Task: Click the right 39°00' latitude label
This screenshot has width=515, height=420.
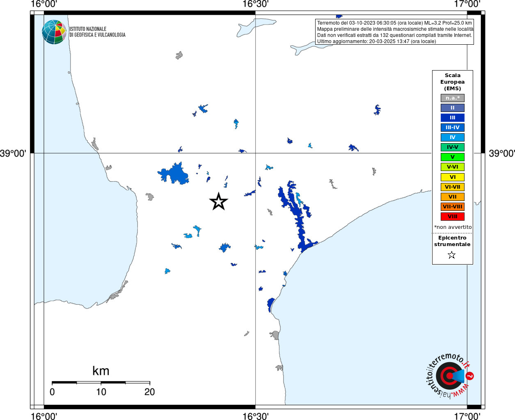Action: pos(502,153)
